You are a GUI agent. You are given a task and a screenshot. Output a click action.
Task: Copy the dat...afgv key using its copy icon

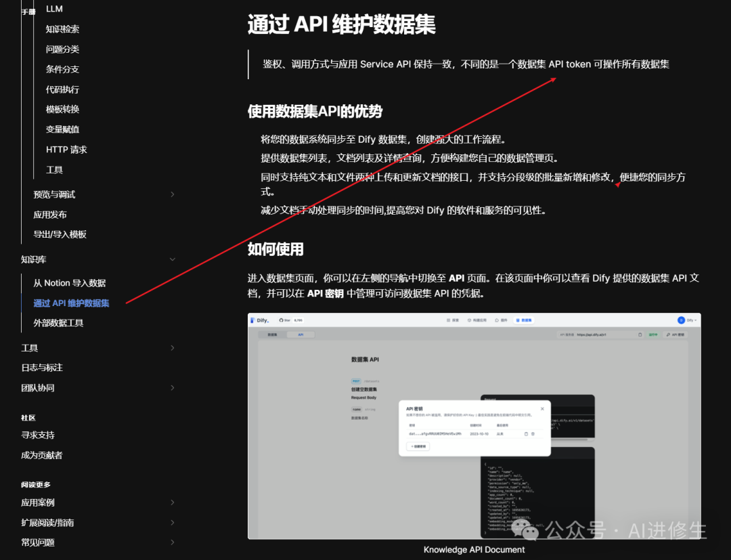pos(526,433)
